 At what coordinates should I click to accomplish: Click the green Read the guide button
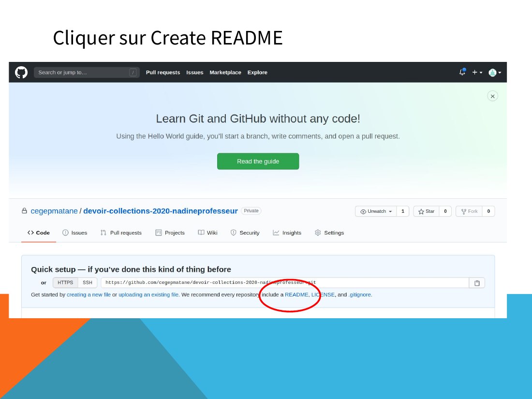258,161
